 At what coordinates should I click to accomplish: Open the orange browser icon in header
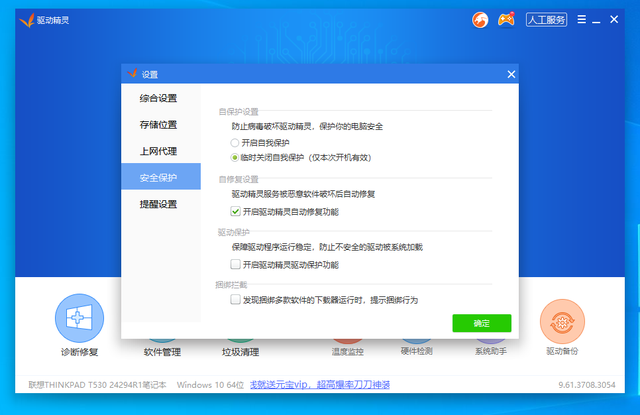click(480, 20)
